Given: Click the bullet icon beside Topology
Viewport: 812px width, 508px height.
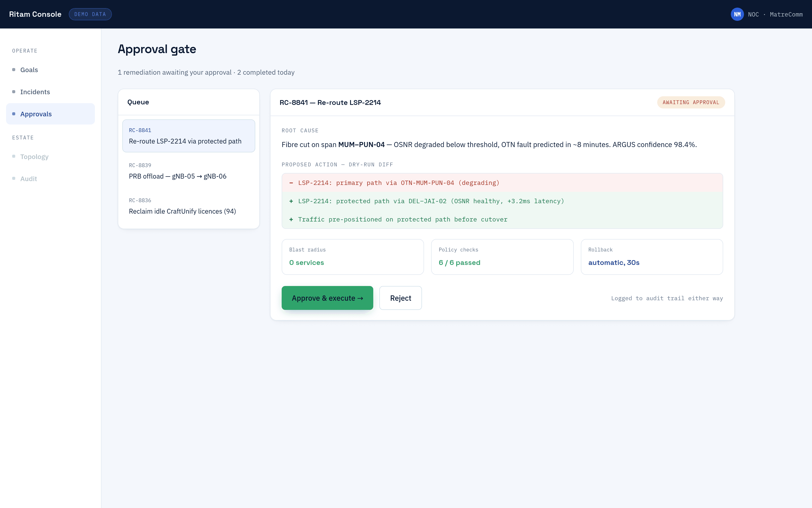Looking at the screenshot, I should 14,156.
